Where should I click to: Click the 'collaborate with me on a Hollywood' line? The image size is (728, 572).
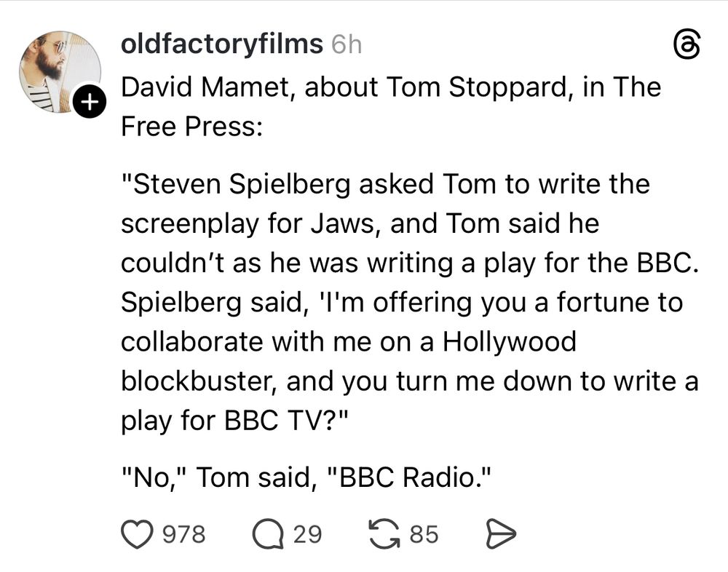(x=349, y=342)
